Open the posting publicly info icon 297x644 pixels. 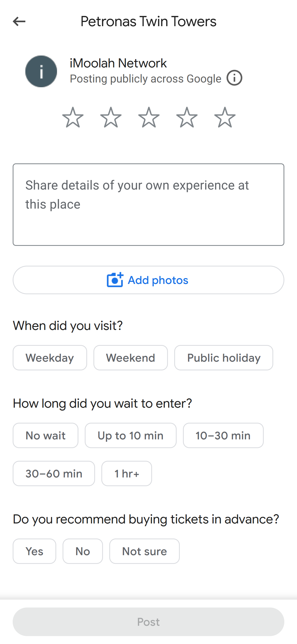[x=234, y=78]
